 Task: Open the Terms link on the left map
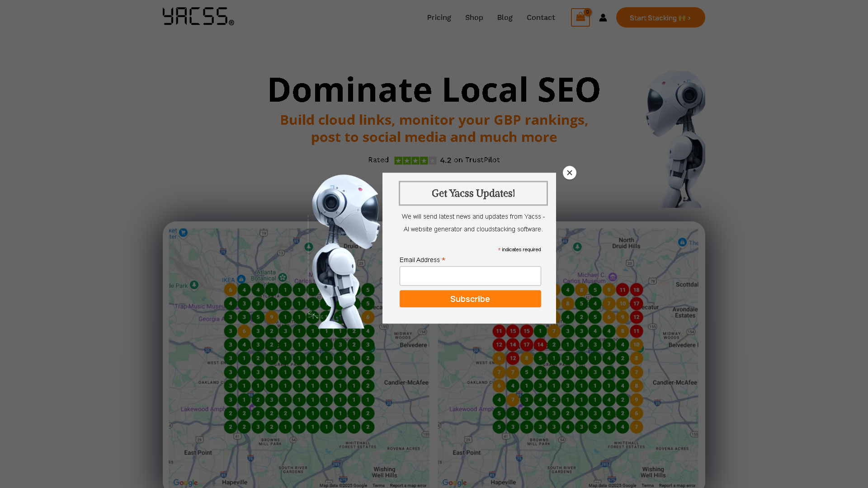click(x=378, y=485)
